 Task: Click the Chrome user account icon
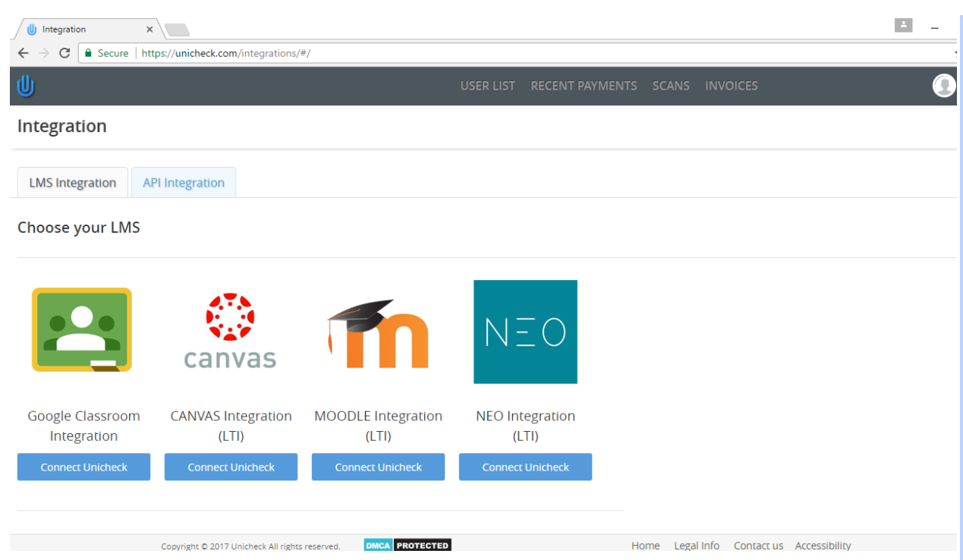pos(903,25)
